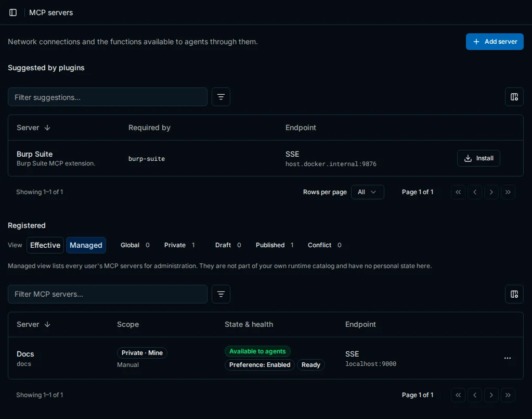Filter by Published status
The height and width of the screenshot is (419, 532).
pyautogui.click(x=275, y=245)
